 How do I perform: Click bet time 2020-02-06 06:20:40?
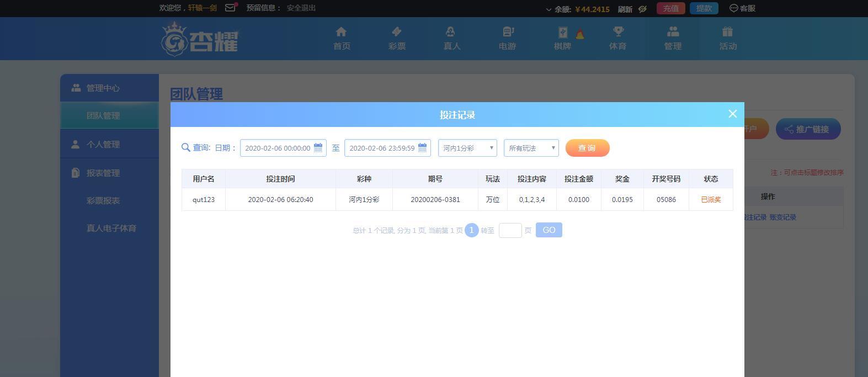point(280,199)
